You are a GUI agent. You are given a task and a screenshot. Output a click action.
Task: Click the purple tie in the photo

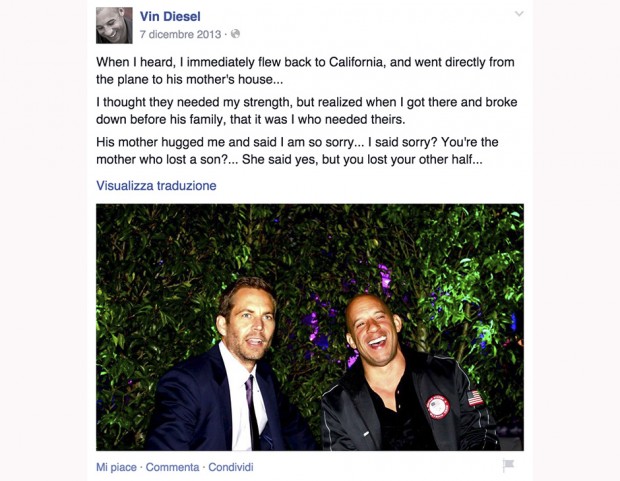coord(252,411)
